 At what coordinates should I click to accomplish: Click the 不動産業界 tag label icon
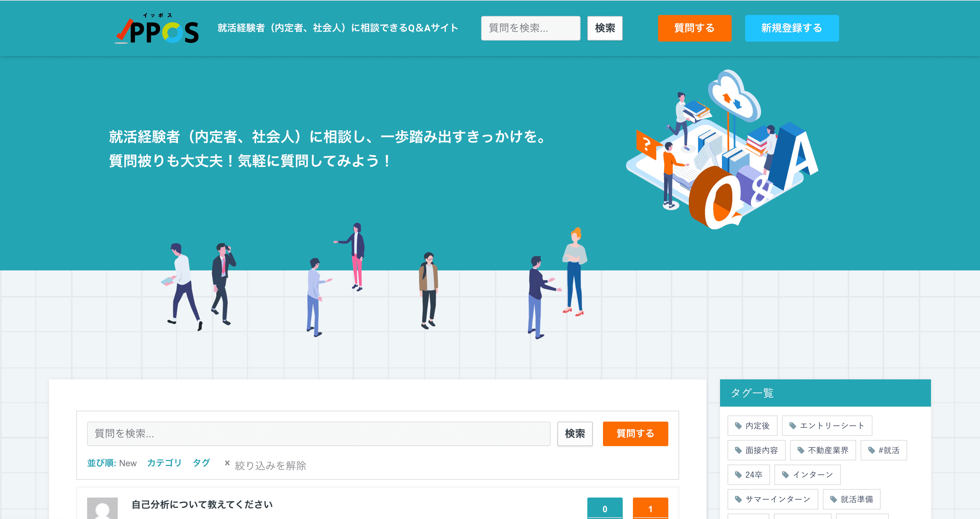pos(801,450)
